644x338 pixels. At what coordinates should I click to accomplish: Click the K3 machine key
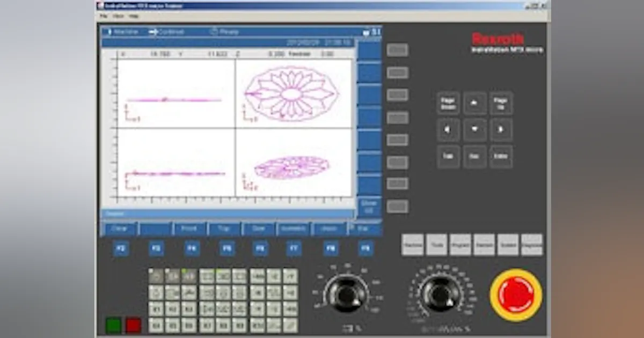(189, 309)
